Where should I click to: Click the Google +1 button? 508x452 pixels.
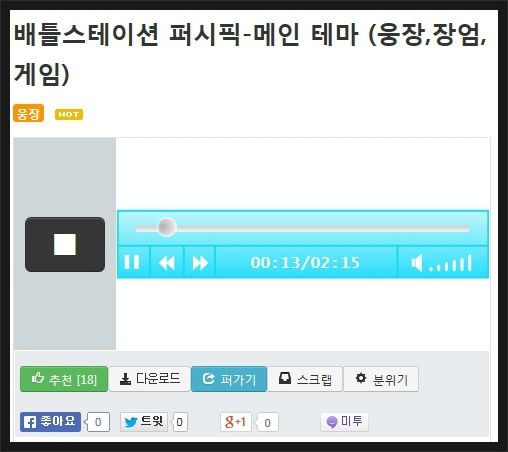(x=236, y=422)
